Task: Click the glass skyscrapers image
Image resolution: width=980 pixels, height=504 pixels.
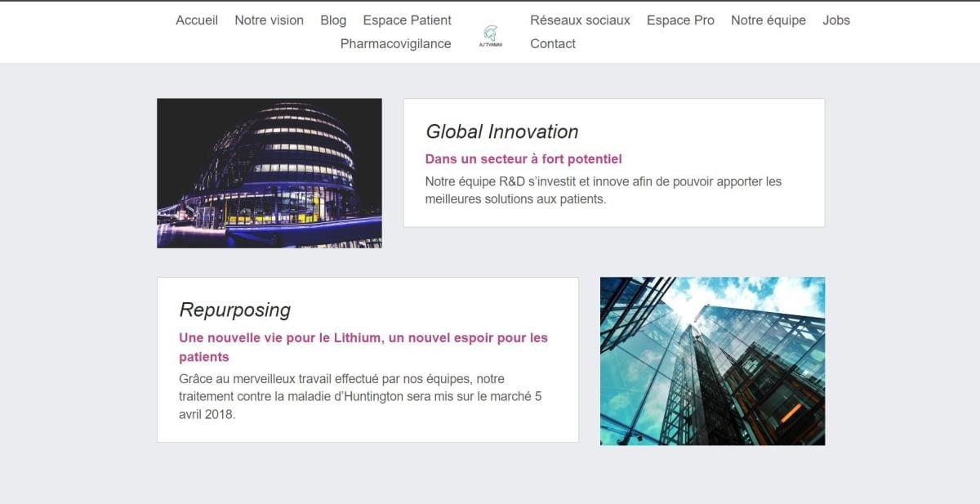Action: 712,360
